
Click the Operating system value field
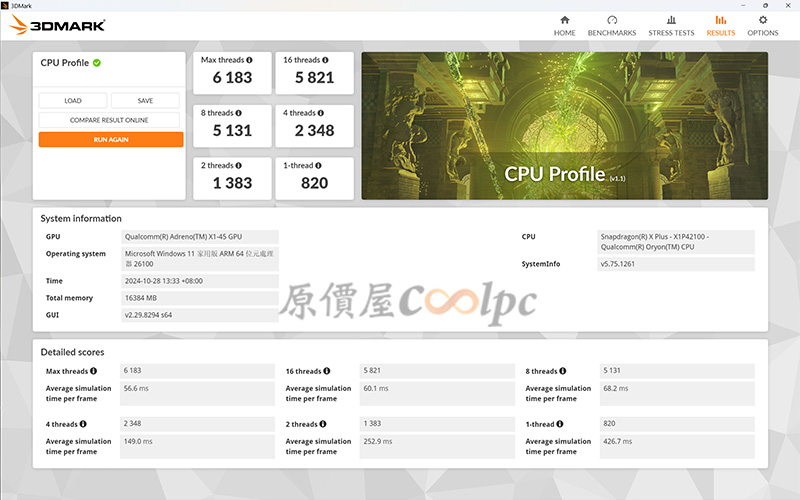point(199,259)
